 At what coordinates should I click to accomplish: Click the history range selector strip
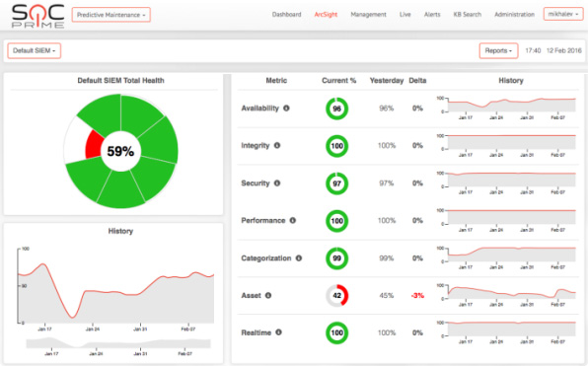click(118, 342)
